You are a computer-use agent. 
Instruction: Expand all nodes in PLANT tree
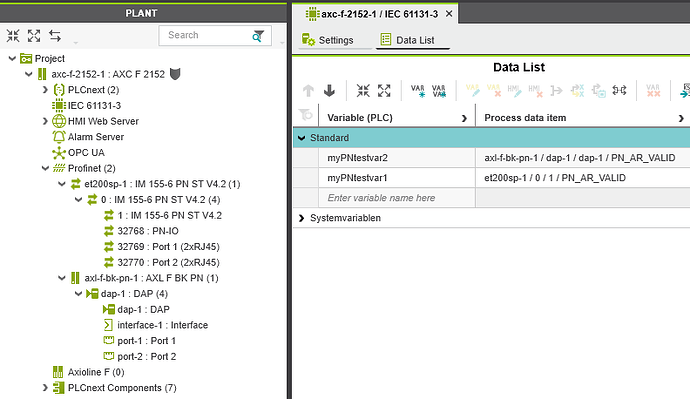tap(34, 36)
